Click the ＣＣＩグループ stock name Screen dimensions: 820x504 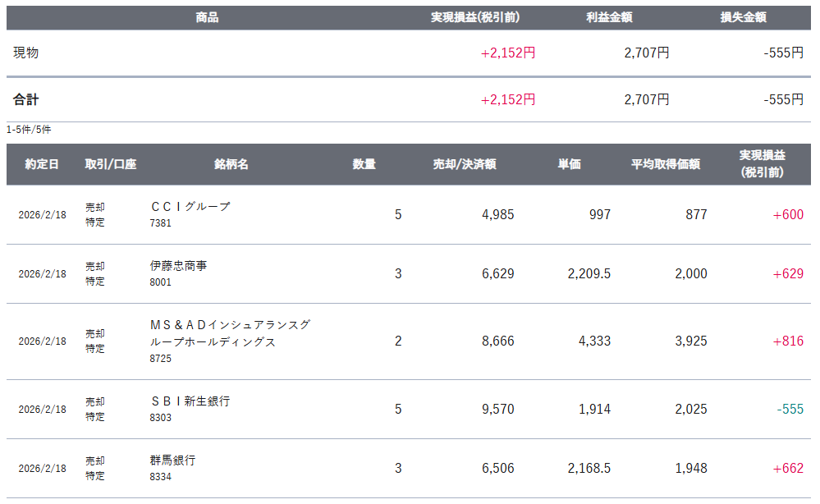click(x=190, y=207)
